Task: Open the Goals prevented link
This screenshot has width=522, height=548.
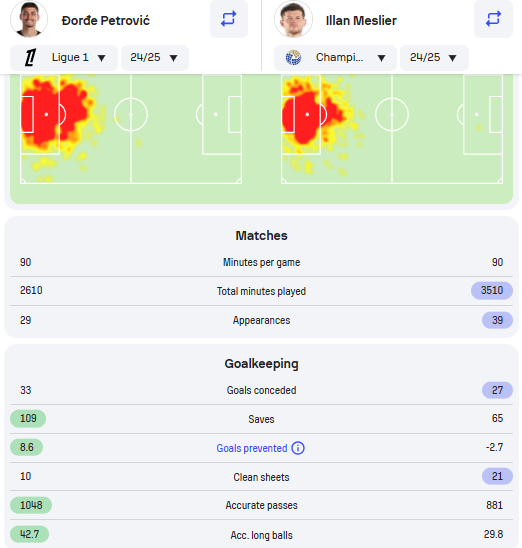Action: click(252, 448)
